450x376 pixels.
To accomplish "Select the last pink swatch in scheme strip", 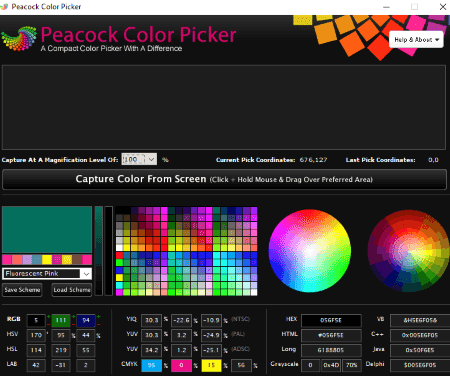I will 87,259.
